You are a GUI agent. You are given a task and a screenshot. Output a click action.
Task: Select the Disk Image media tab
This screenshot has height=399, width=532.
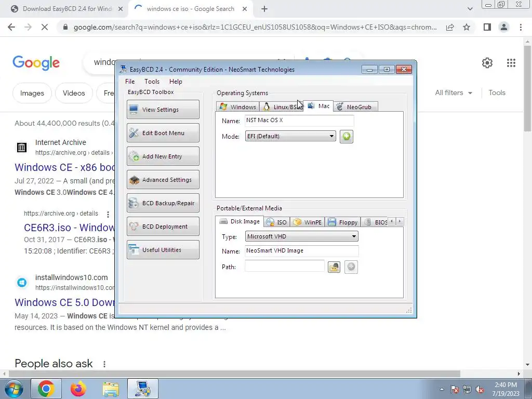pyautogui.click(x=240, y=221)
